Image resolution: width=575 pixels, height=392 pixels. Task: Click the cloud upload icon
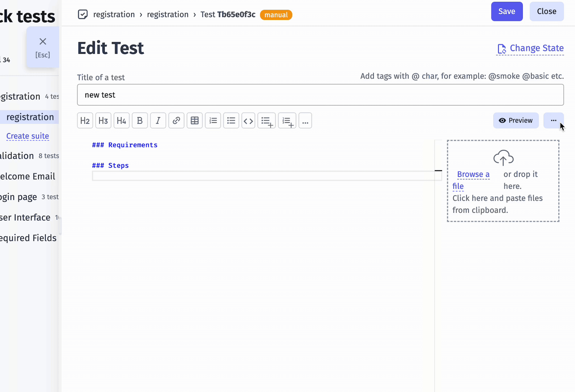(503, 158)
